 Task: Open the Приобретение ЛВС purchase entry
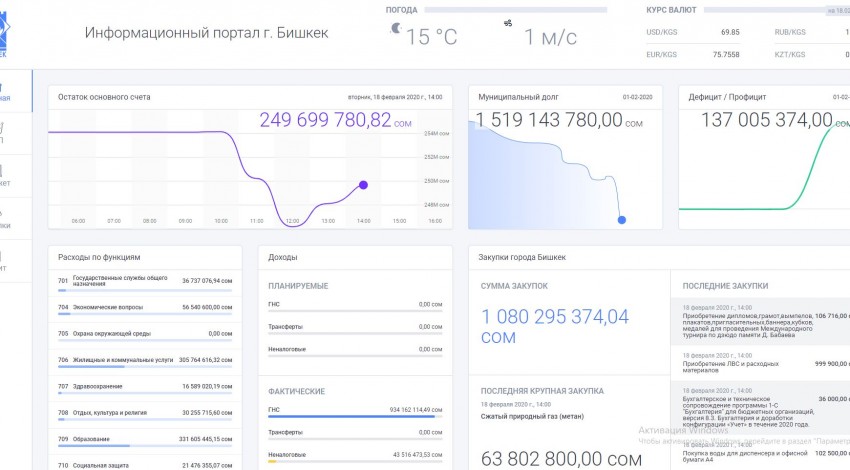(745, 367)
